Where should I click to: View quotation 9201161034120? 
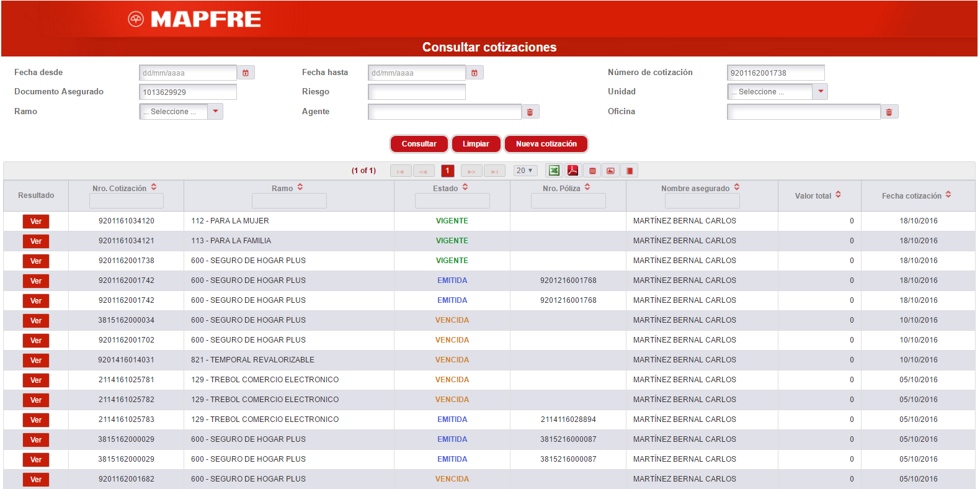(36, 222)
